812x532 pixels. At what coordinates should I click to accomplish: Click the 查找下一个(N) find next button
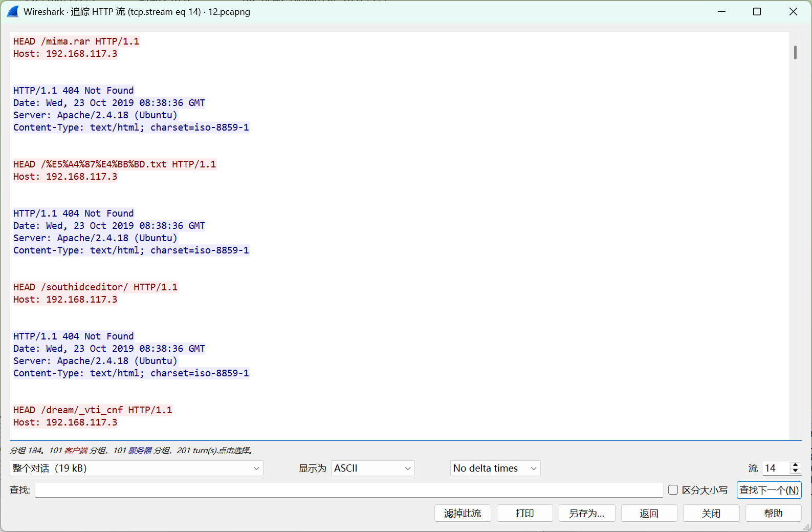[769, 490]
